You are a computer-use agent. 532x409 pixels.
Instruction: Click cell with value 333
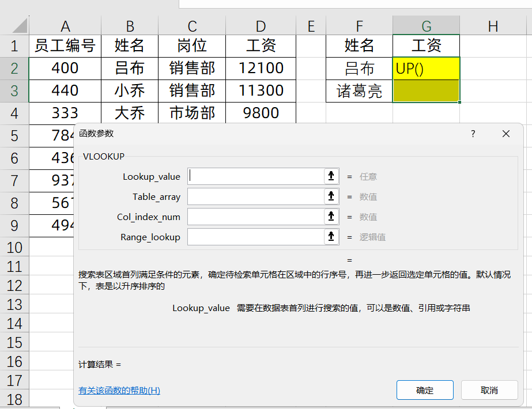(x=65, y=113)
